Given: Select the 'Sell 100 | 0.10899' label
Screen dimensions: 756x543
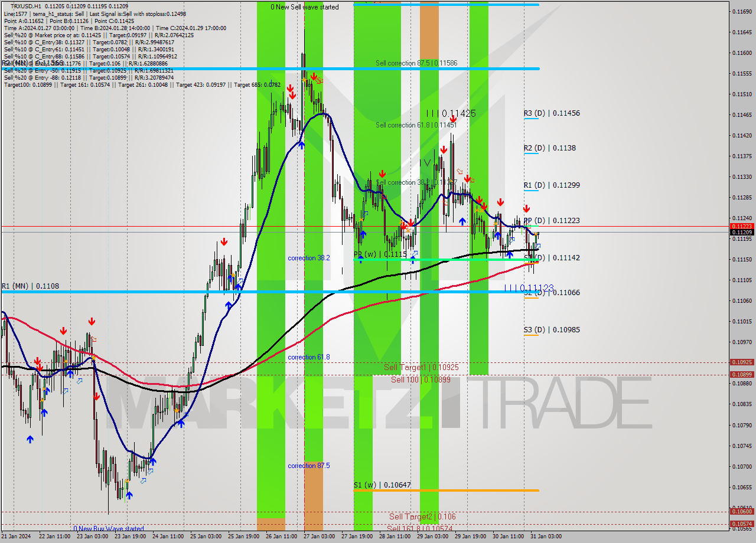Looking at the screenshot, I should (x=421, y=380).
